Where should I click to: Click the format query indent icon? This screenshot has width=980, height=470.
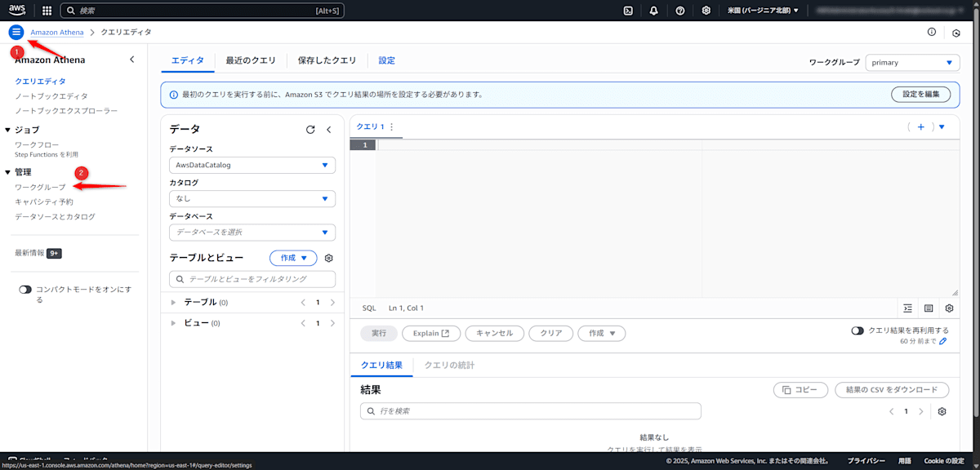click(908, 308)
